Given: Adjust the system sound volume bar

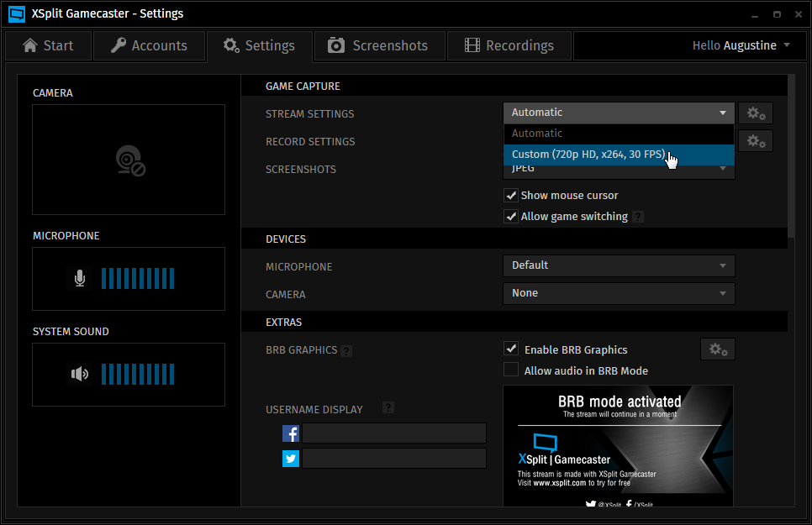Looking at the screenshot, I should (138, 375).
